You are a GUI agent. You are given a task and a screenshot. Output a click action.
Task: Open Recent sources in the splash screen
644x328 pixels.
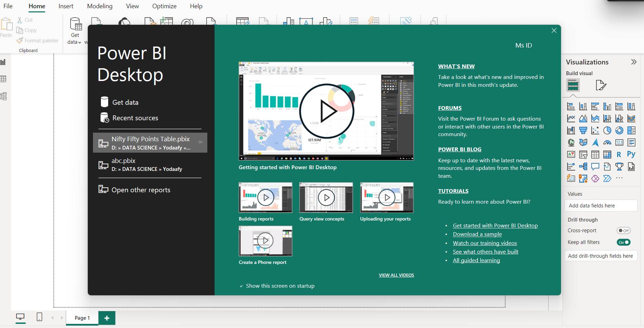pos(129,118)
